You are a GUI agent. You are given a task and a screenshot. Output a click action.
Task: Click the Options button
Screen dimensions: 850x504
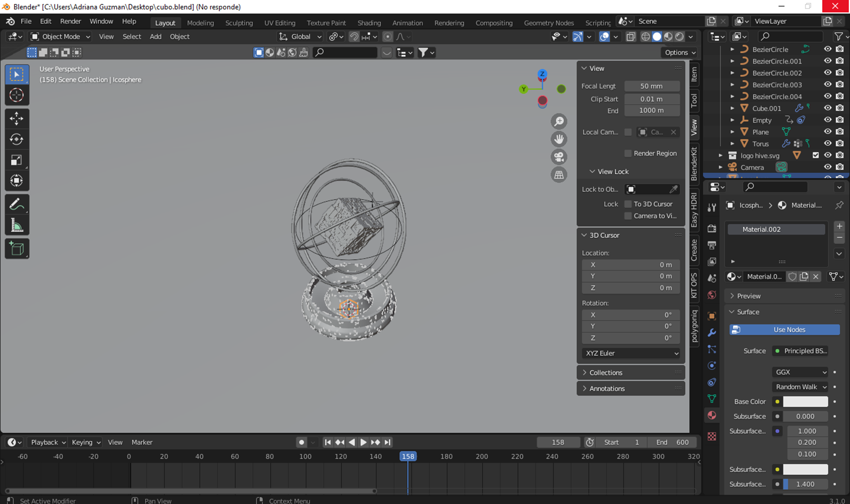[x=680, y=52]
